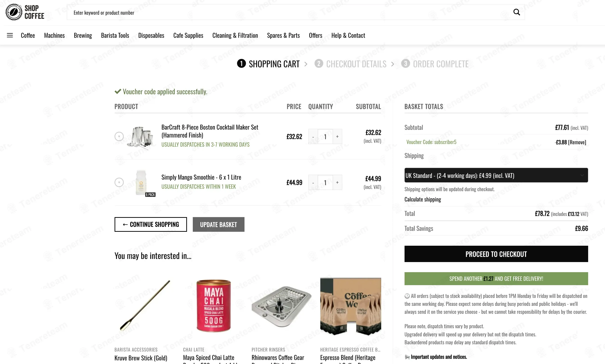Focus the keyword search field

click(290, 13)
